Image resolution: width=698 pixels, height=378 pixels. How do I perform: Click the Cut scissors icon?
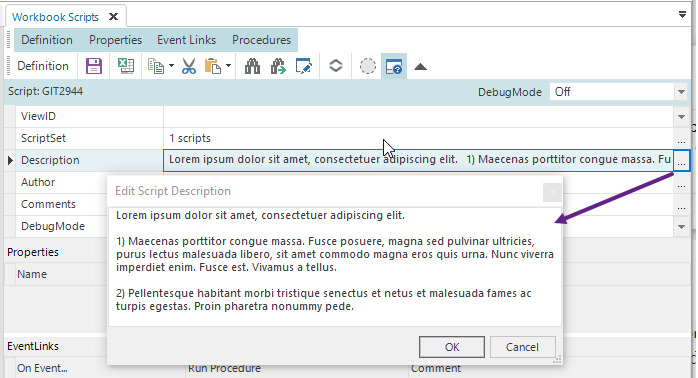(189, 66)
